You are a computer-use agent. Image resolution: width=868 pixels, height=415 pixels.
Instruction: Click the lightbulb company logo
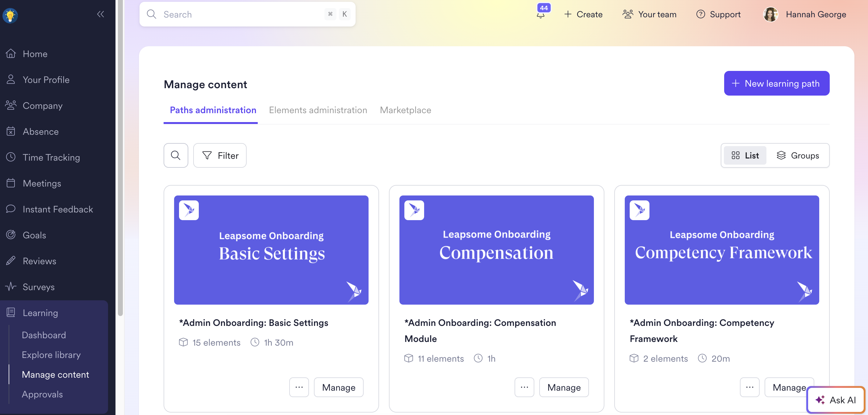(10, 15)
